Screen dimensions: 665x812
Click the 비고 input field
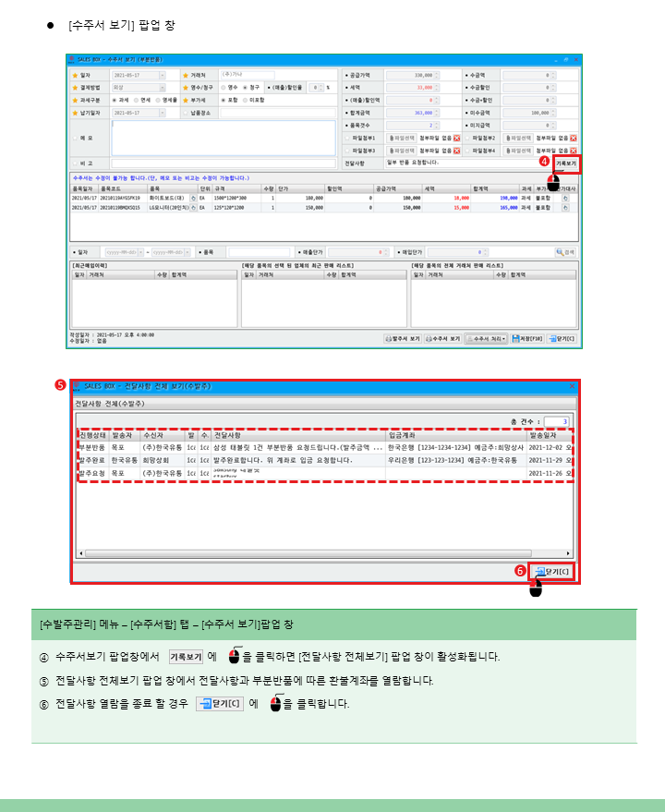click(224, 164)
